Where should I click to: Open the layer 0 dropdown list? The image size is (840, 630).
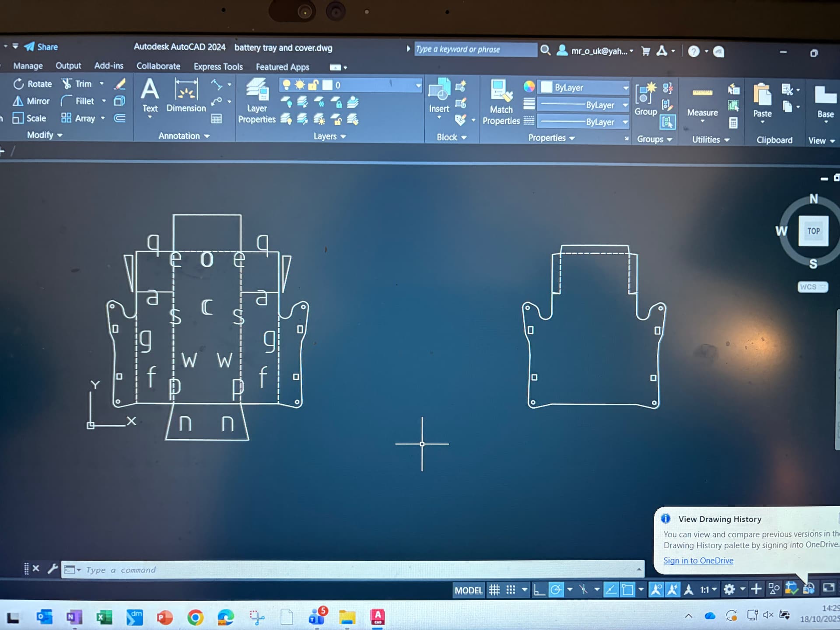[418, 85]
